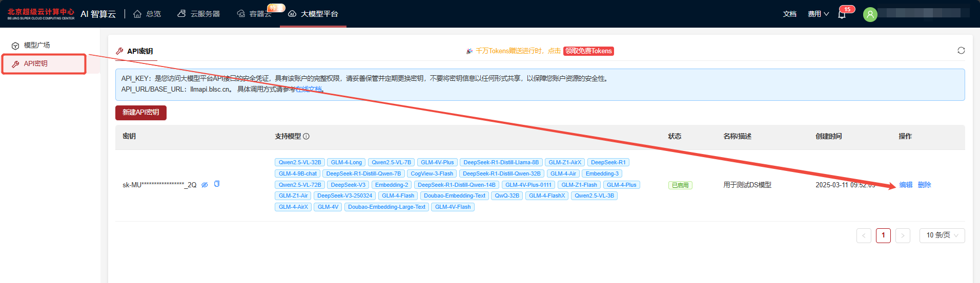Click the DeepSeek-V3 model tag
This screenshot has width=980, height=283.
click(x=348, y=185)
